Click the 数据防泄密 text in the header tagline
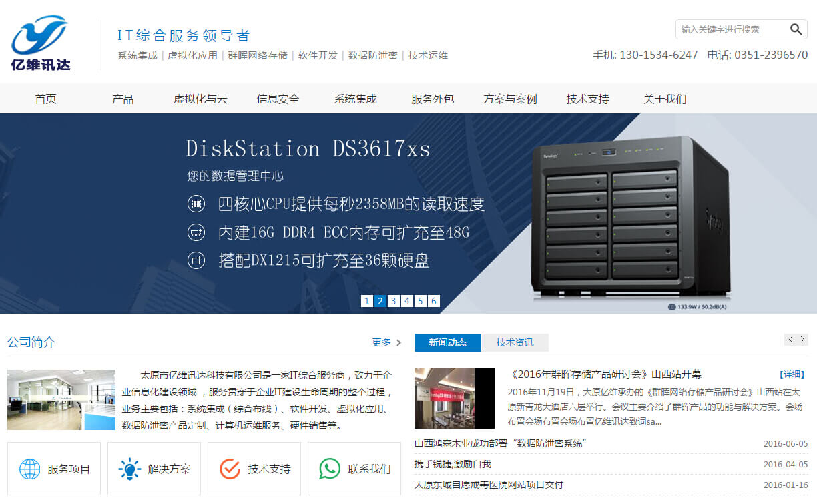 point(373,55)
